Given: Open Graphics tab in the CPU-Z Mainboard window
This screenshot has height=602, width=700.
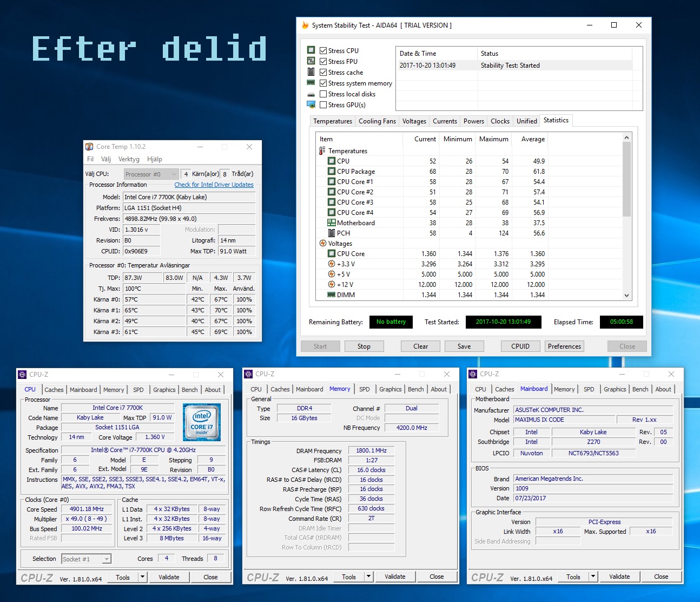Looking at the screenshot, I should (x=615, y=389).
